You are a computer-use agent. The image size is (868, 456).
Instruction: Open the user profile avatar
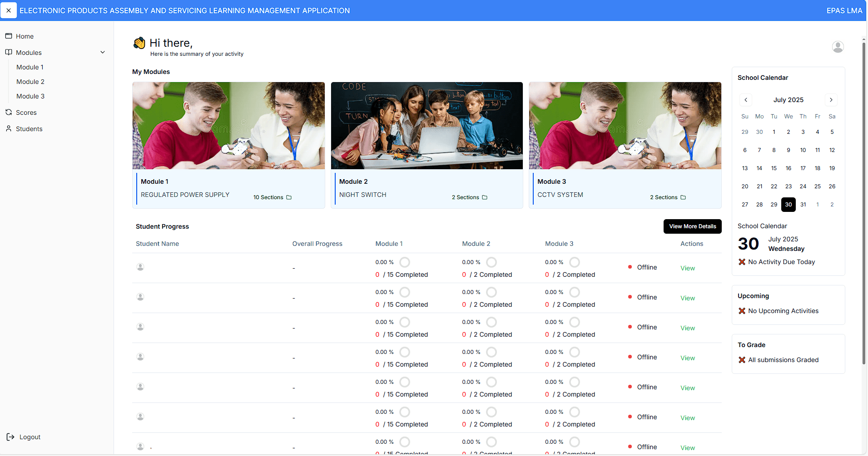point(838,47)
